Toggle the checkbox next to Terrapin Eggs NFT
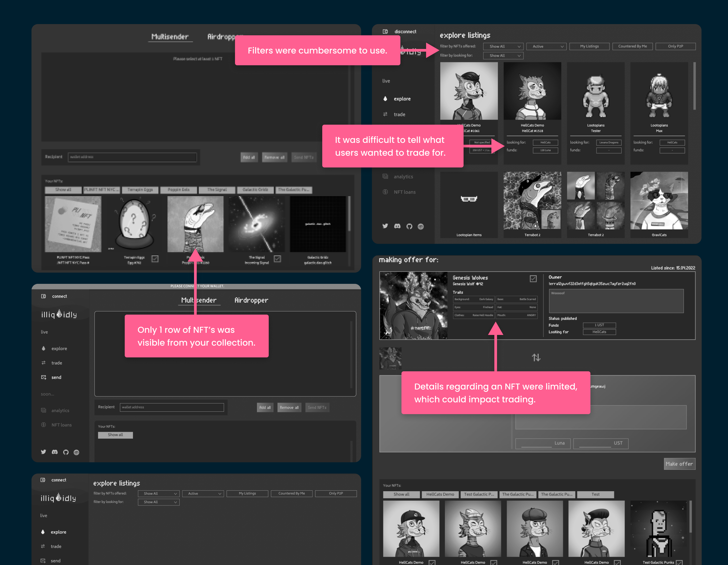 pyautogui.click(x=155, y=258)
